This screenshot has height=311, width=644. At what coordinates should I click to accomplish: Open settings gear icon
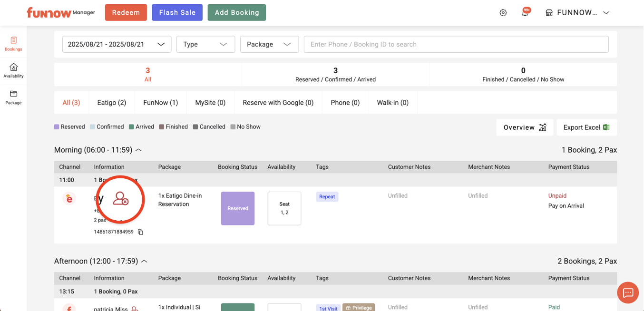[x=503, y=13]
